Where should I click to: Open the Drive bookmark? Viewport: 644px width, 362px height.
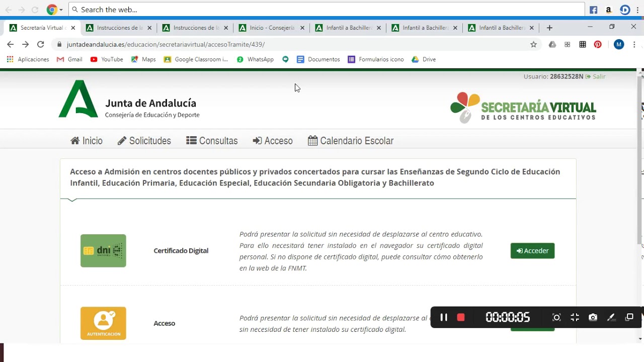click(x=424, y=59)
